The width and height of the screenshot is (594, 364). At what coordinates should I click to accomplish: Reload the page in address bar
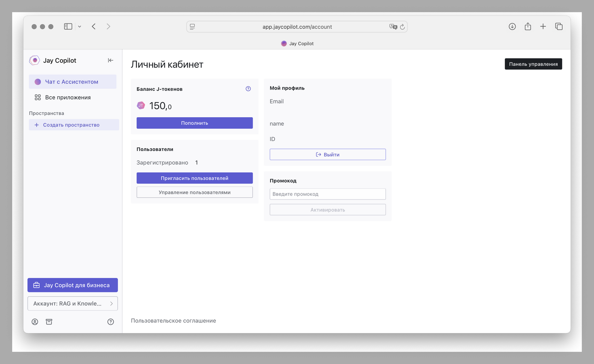(402, 27)
